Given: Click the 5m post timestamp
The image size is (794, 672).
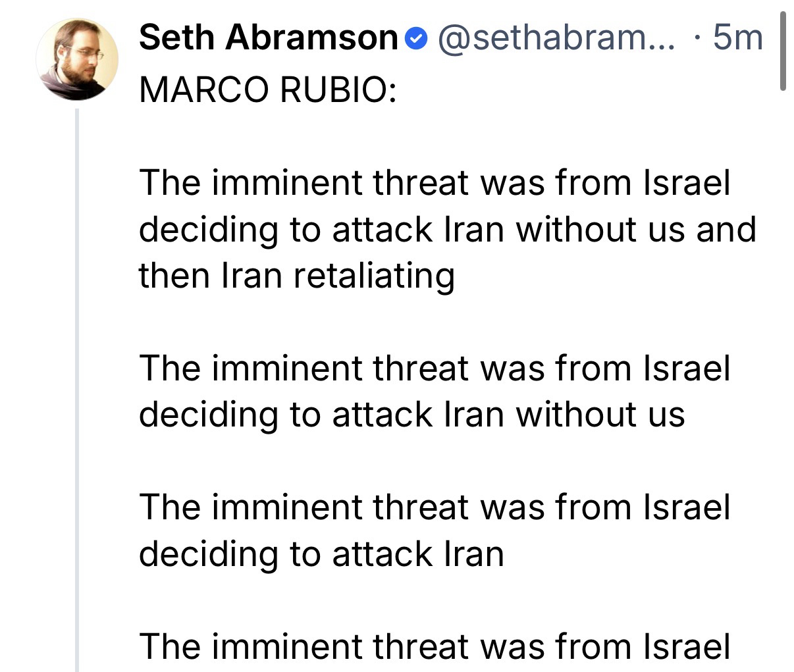Looking at the screenshot, I should [737, 38].
